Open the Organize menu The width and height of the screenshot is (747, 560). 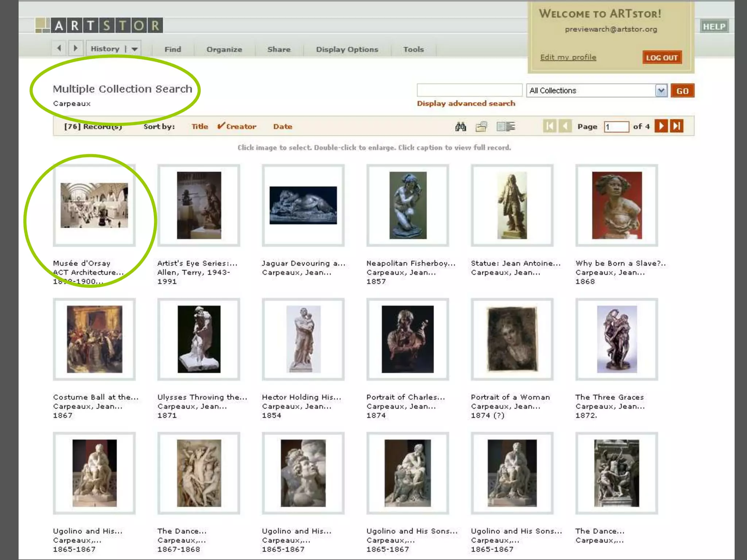coord(224,49)
